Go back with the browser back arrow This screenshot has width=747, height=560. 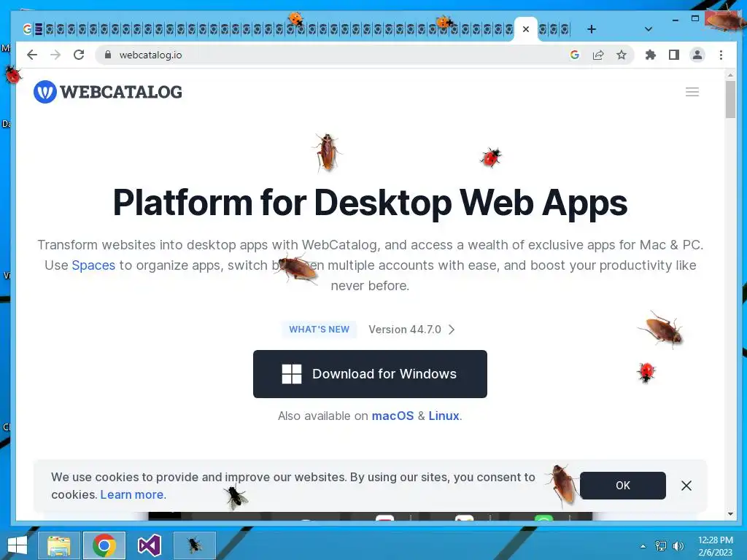[x=32, y=55]
